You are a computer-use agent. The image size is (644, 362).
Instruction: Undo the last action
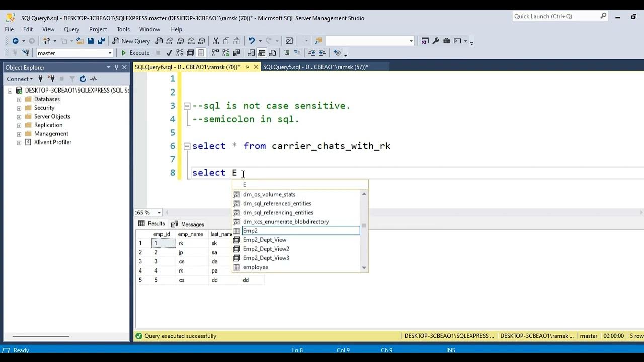click(252, 41)
